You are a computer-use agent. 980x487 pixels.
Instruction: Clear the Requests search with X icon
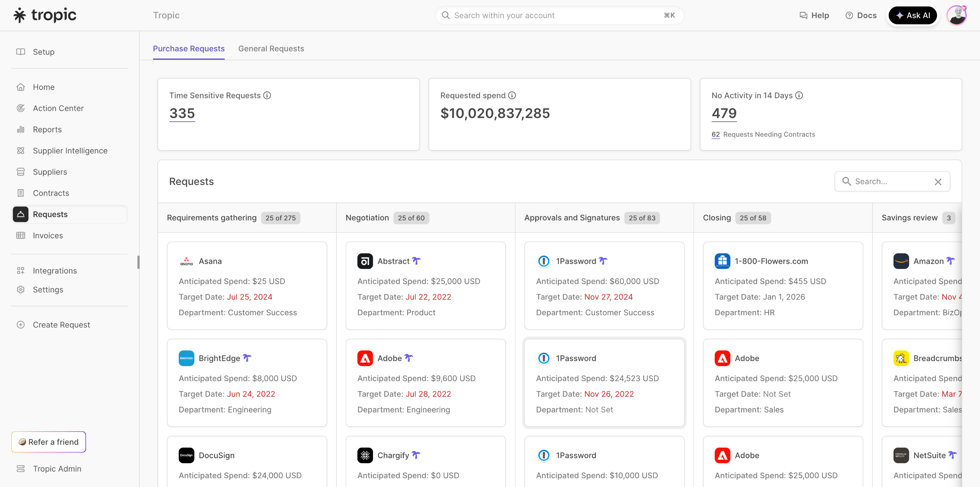pyautogui.click(x=938, y=182)
